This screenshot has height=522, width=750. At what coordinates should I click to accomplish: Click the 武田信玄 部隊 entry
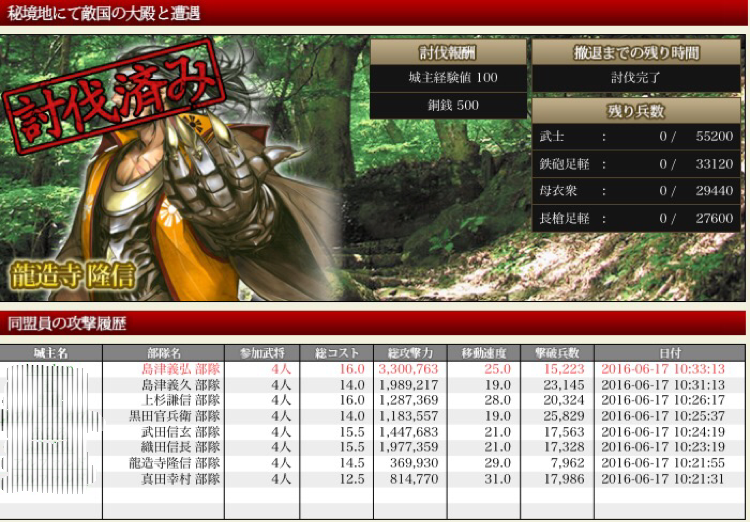[x=181, y=432]
